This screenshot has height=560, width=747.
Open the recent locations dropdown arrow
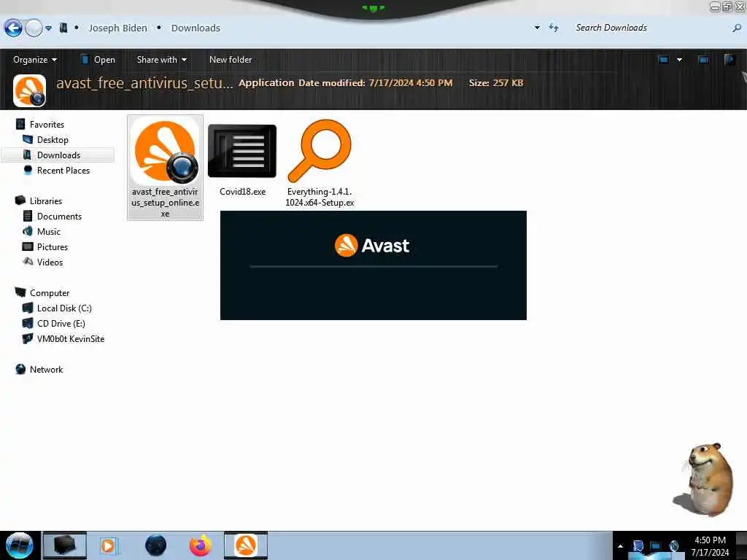pos(49,28)
